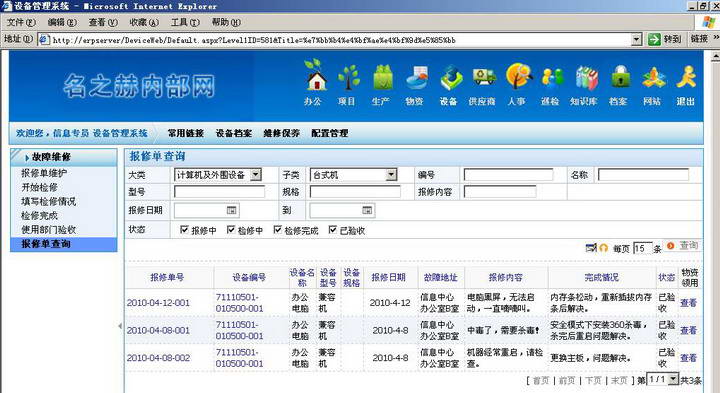Screen dimensions: 720x393
Task: Click the 每页 rows count field
Action: 642,248
